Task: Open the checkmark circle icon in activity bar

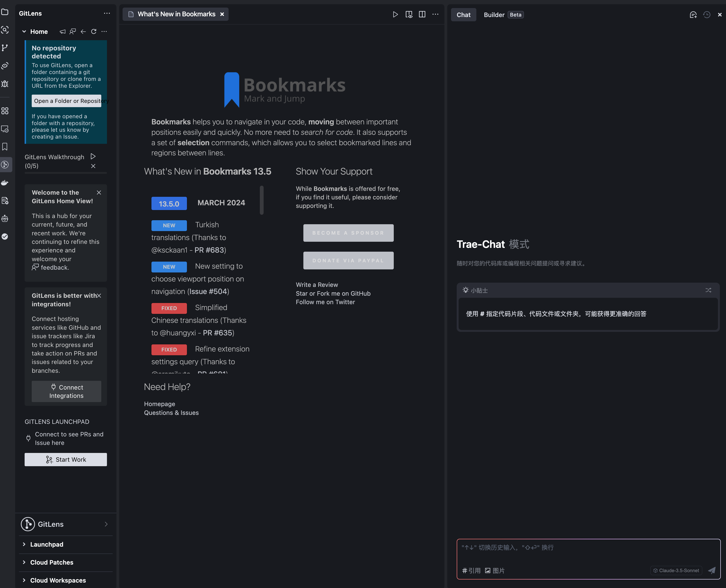Action: pyautogui.click(x=5, y=237)
